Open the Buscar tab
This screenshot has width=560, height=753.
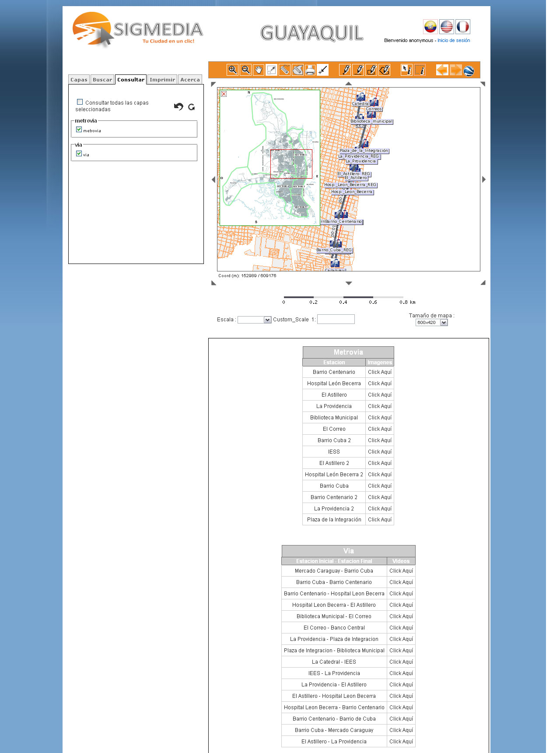[102, 80]
